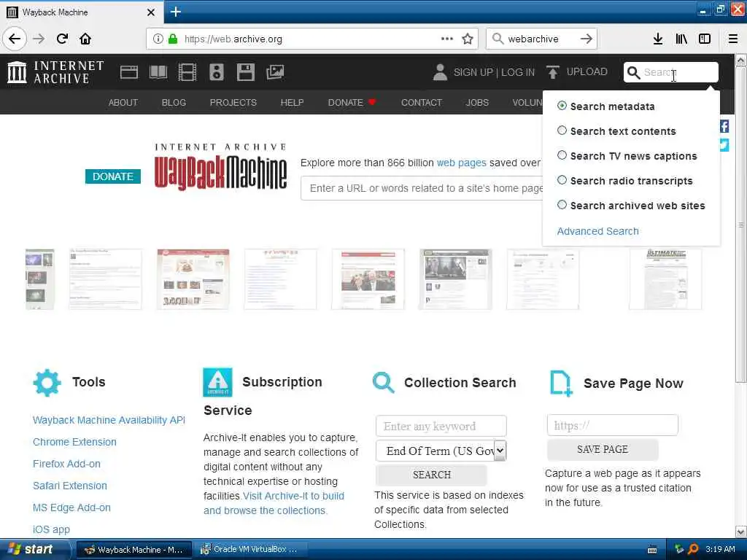The width and height of the screenshot is (747, 560).
Task: Click the Save Page https:// field
Action: 613,425
